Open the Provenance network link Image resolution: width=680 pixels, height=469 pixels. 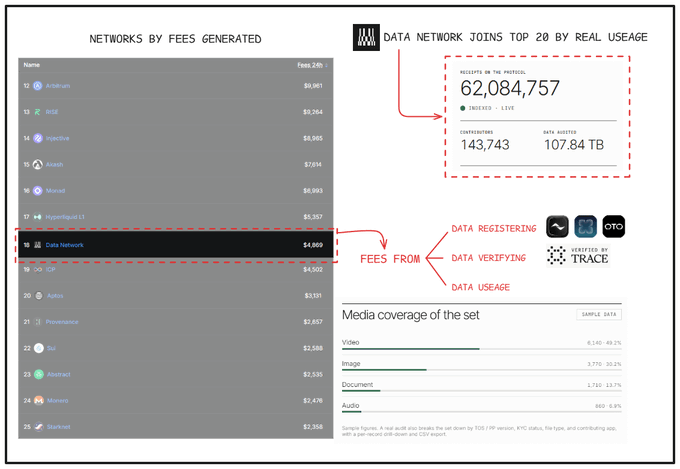click(x=62, y=322)
